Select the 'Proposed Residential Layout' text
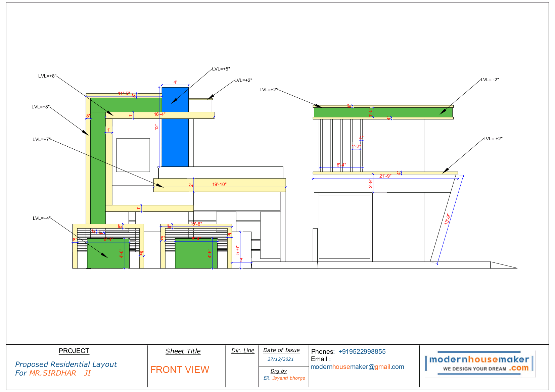Viewport: 555px width, 392px height. (66, 364)
